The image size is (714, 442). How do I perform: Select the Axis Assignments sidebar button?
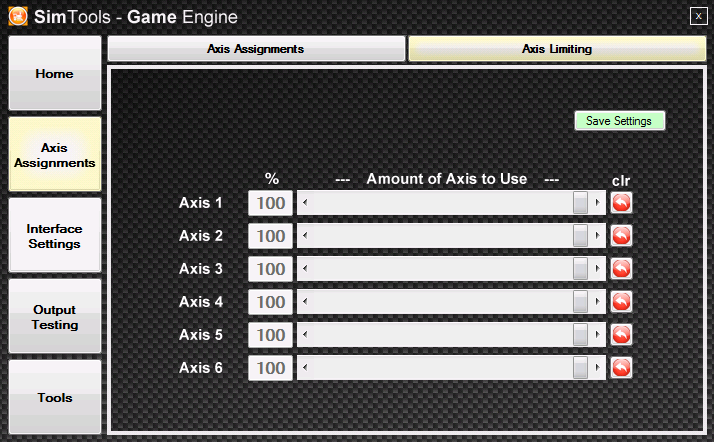click(x=55, y=155)
